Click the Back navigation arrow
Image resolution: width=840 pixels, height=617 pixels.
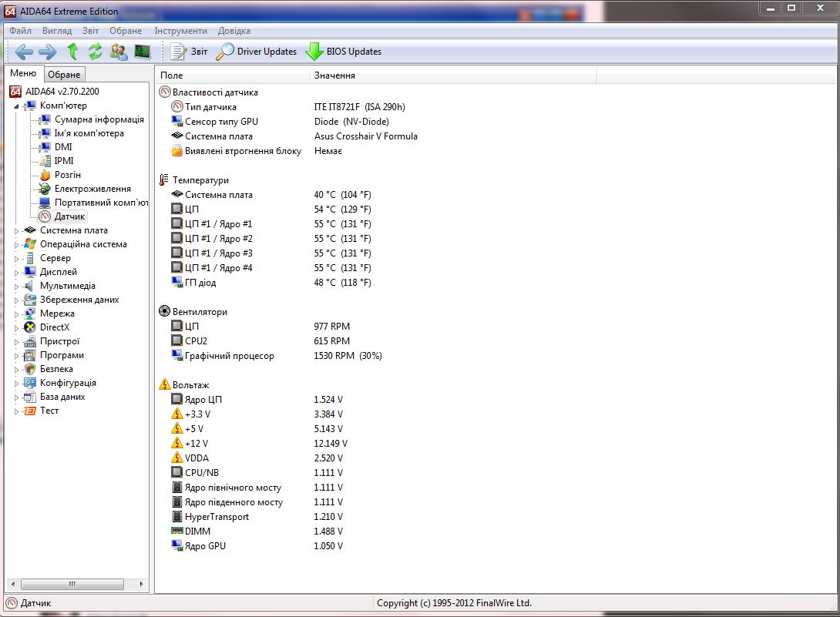point(24,52)
